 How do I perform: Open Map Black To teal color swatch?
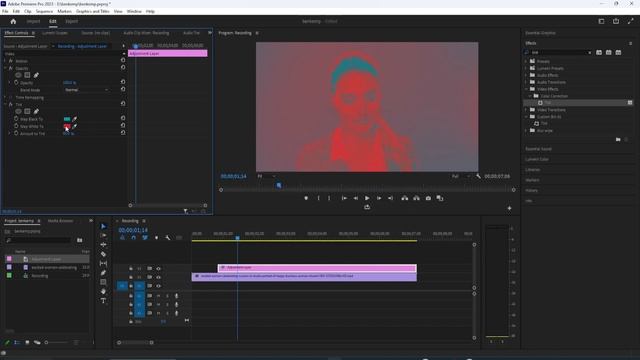tap(67, 119)
